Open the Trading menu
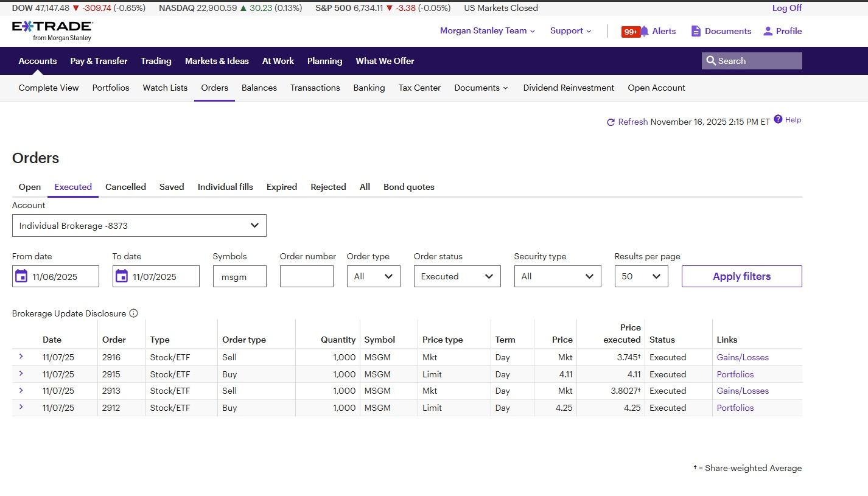The image size is (868, 496). 156,61
